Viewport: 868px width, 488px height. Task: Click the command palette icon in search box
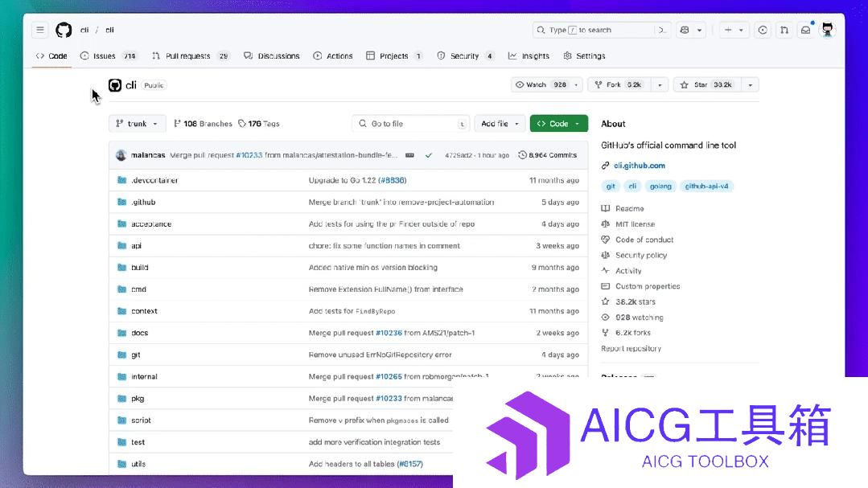[662, 30]
